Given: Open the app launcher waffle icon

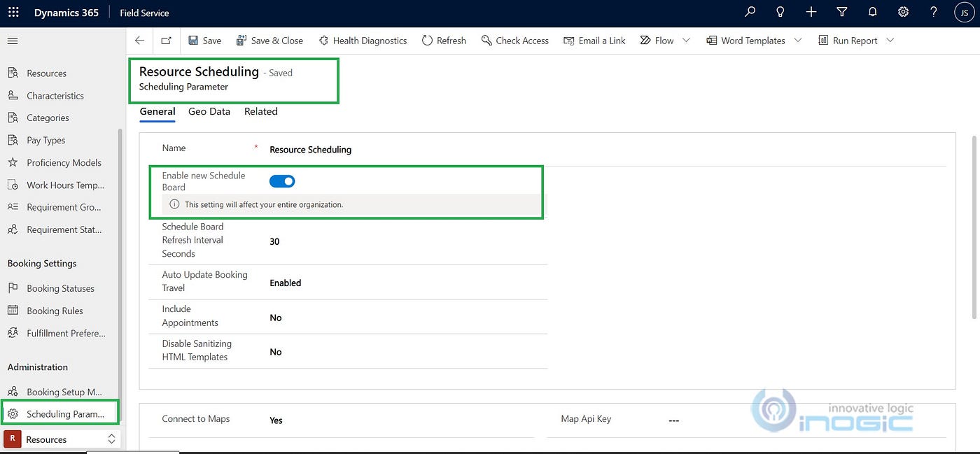Looking at the screenshot, I should [x=13, y=13].
